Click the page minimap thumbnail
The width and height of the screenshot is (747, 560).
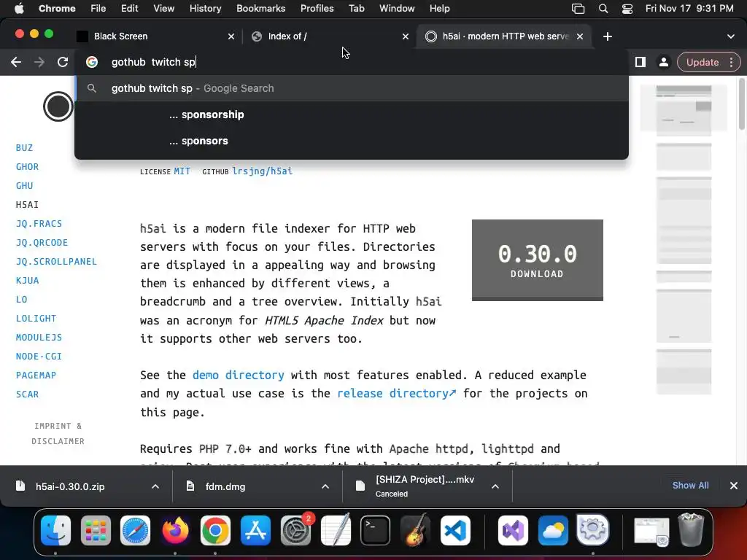(x=684, y=239)
